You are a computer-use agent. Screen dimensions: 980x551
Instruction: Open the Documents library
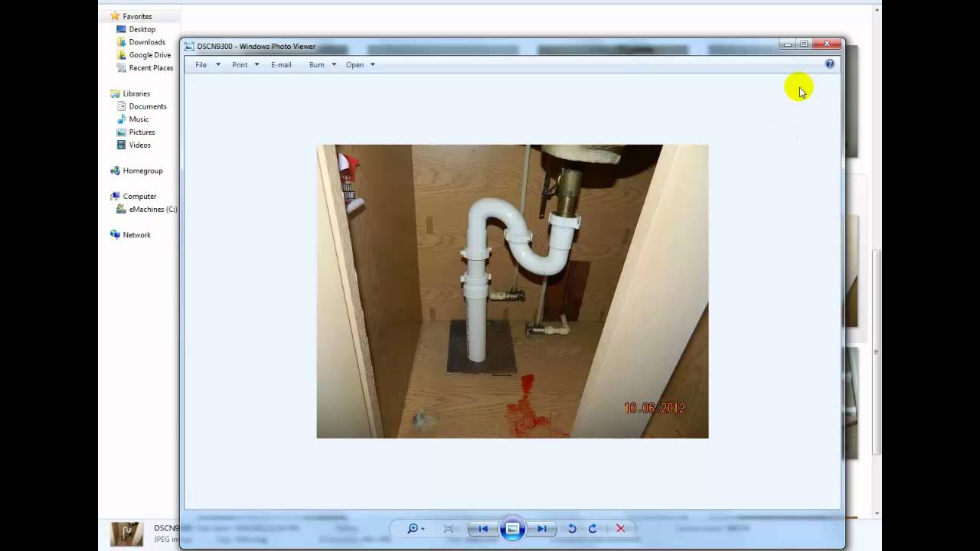click(148, 106)
